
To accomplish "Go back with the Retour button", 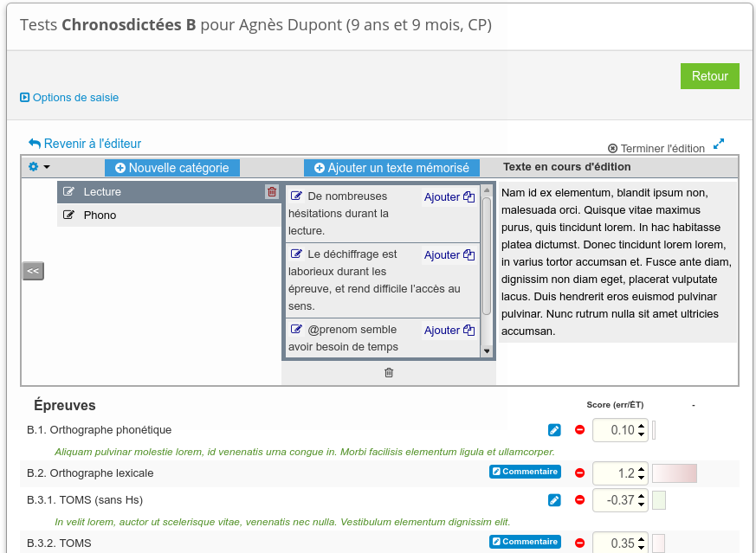I will click(710, 76).
